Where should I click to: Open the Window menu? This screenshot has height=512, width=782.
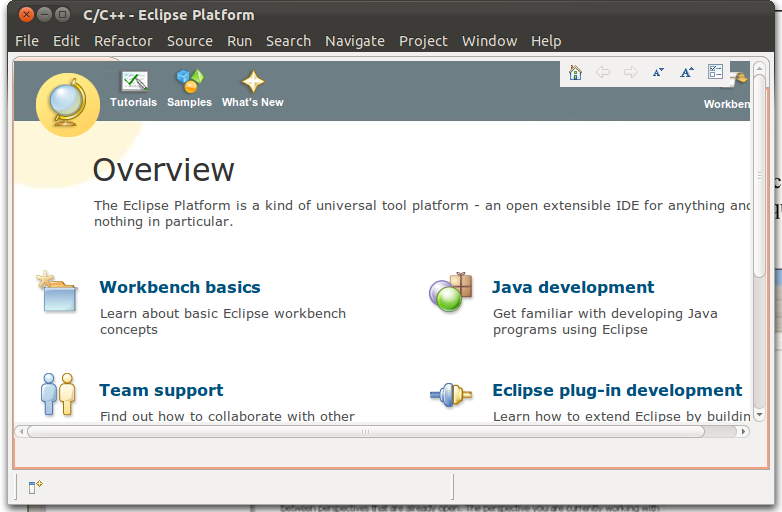pos(489,41)
